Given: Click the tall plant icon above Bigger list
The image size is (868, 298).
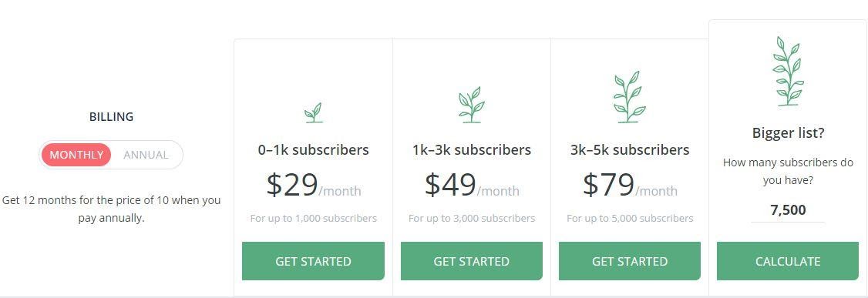Looking at the screenshot, I should click(788, 72).
